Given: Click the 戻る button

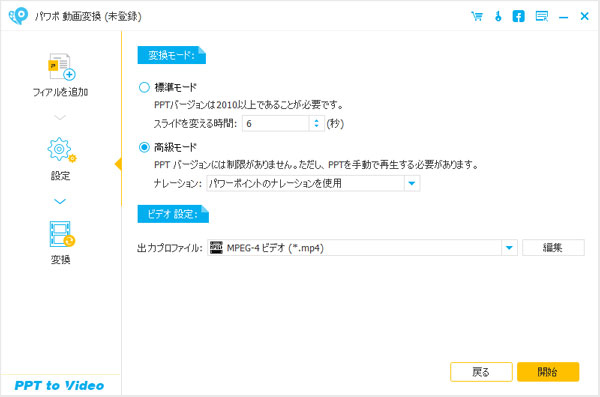Looking at the screenshot, I should tap(481, 372).
